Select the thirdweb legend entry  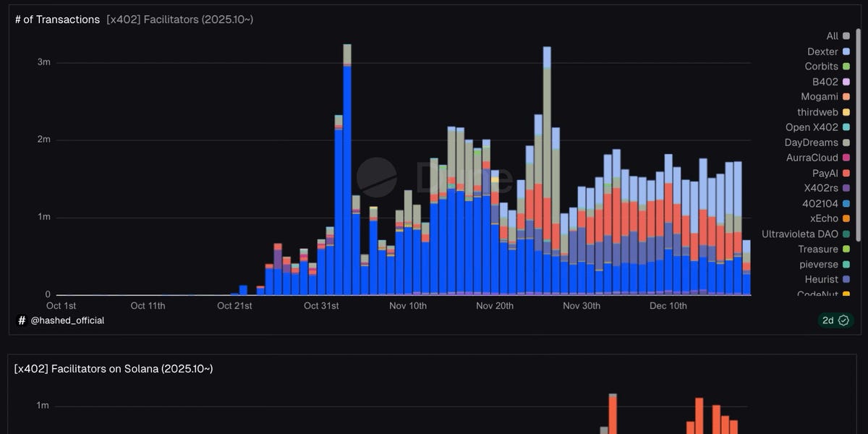point(817,112)
